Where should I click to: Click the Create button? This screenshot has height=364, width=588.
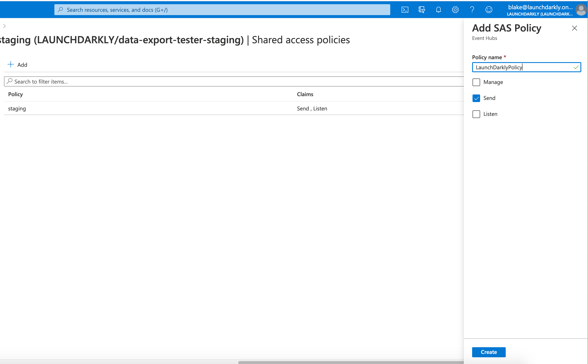tap(488, 352)
